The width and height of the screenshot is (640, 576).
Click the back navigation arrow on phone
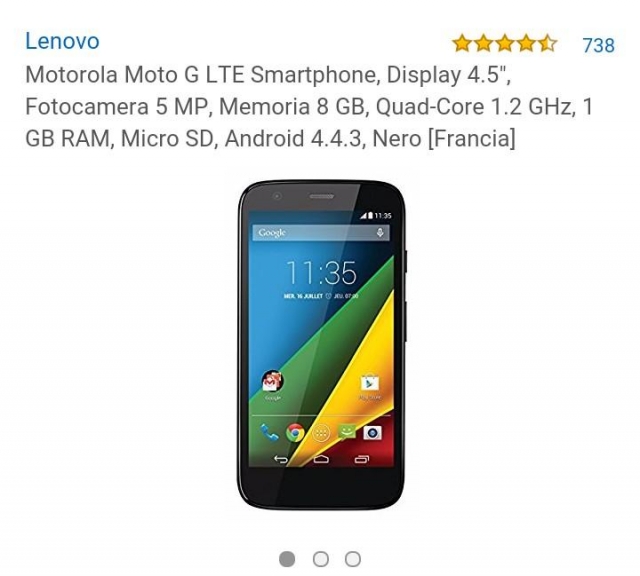(281, 459)
